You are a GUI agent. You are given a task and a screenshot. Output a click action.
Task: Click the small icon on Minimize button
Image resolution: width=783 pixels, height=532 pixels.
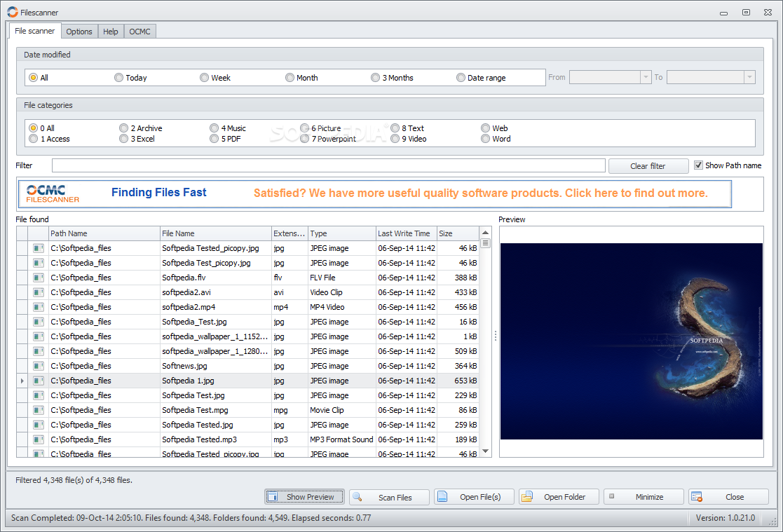(611, 496)
